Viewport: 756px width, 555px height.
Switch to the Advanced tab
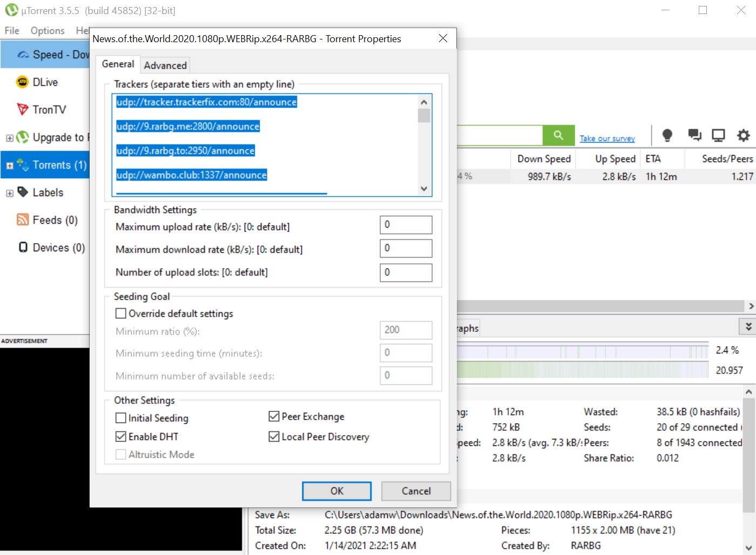(x=165, y=65)
